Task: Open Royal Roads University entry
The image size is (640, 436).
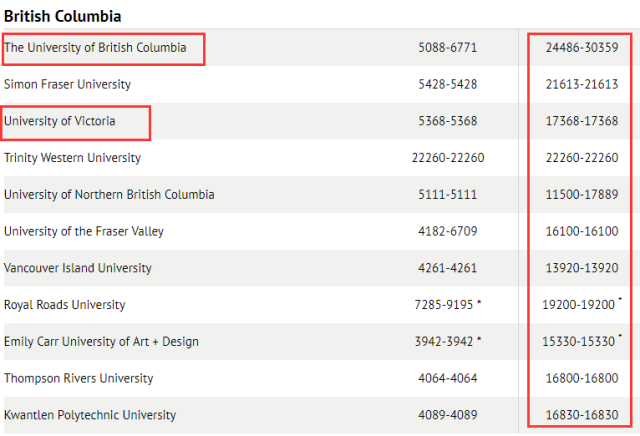Action: click(65, 305)
